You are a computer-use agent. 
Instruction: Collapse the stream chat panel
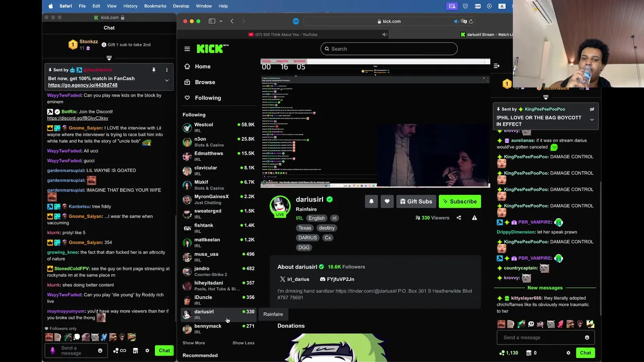[x=497, y=66]
